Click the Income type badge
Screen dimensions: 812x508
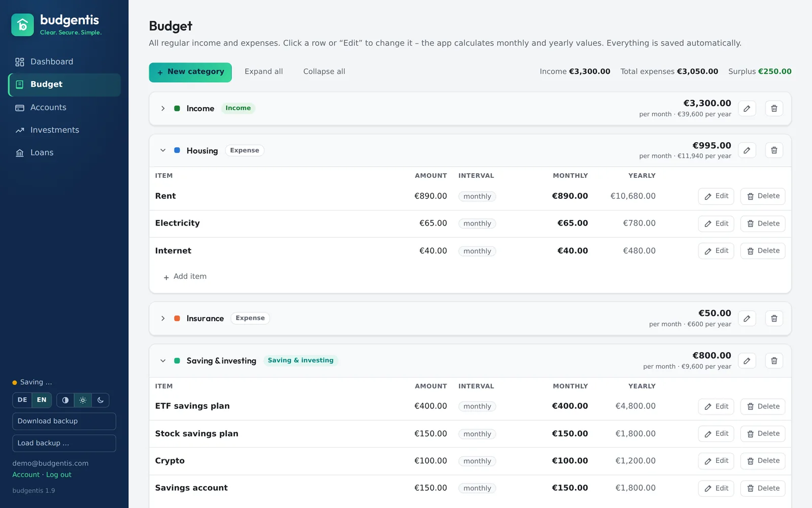pyautogui.click(x=238, y=108)
